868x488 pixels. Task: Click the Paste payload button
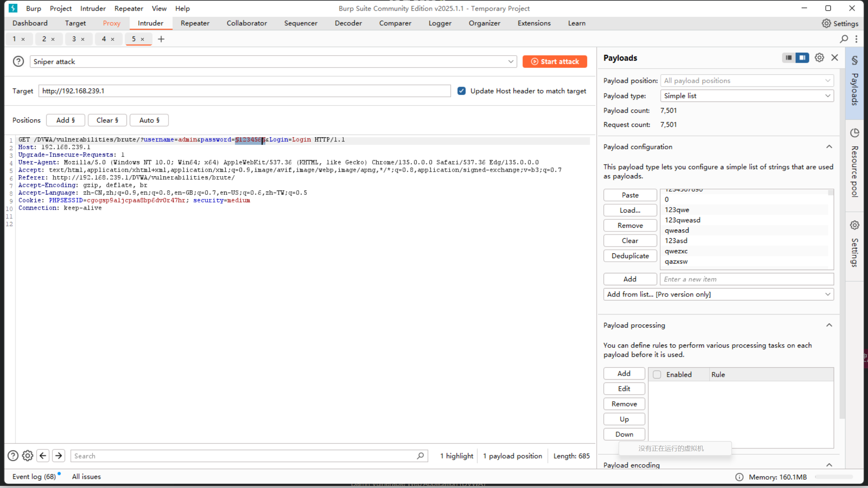click(630, 195)
